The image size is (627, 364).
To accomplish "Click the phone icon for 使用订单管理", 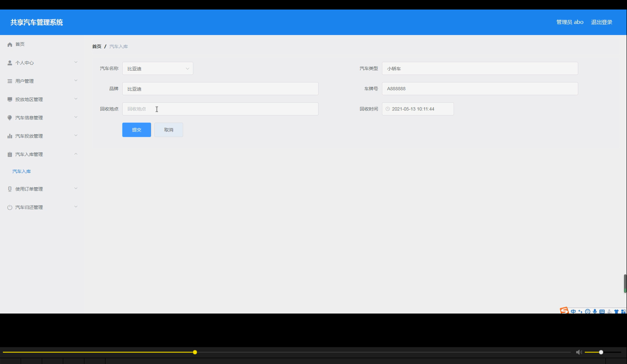I will coord(10,189).
